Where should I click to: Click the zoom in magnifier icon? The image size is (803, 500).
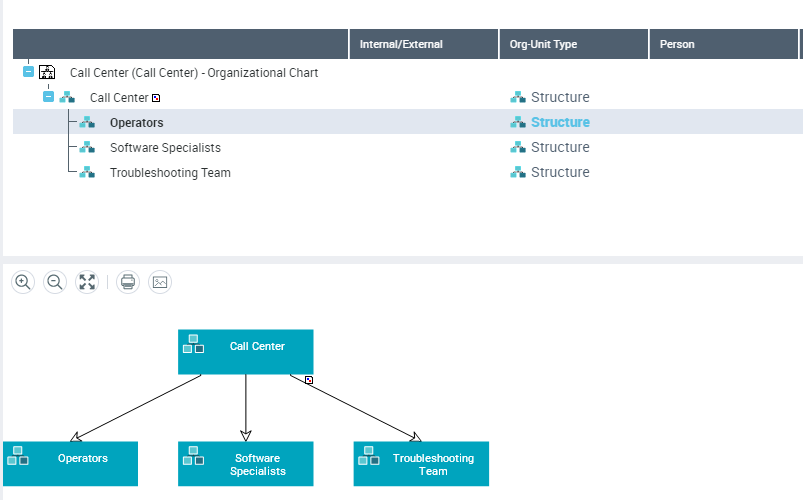click(x=23, y=282)
